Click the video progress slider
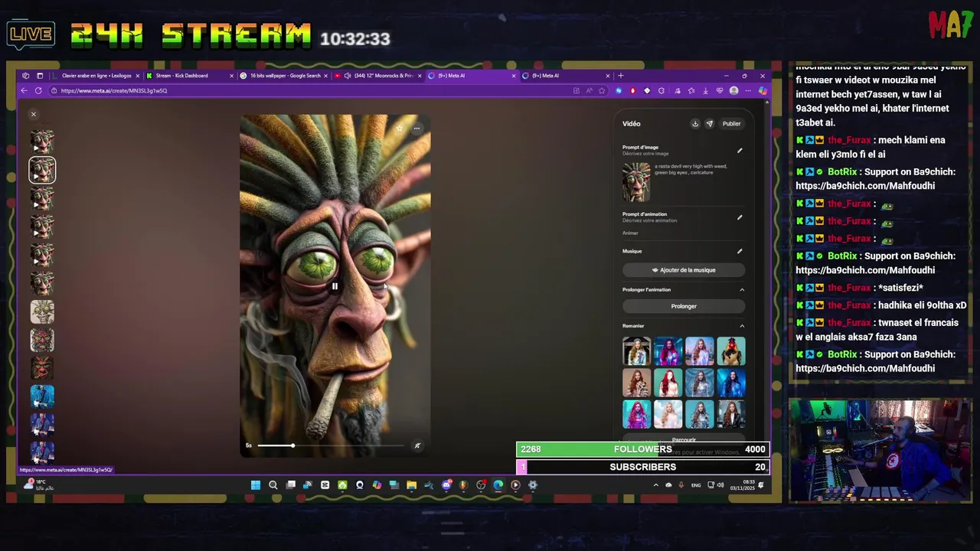Image resolution: width=980 pixels, height=551 pixels. [331, 445]
